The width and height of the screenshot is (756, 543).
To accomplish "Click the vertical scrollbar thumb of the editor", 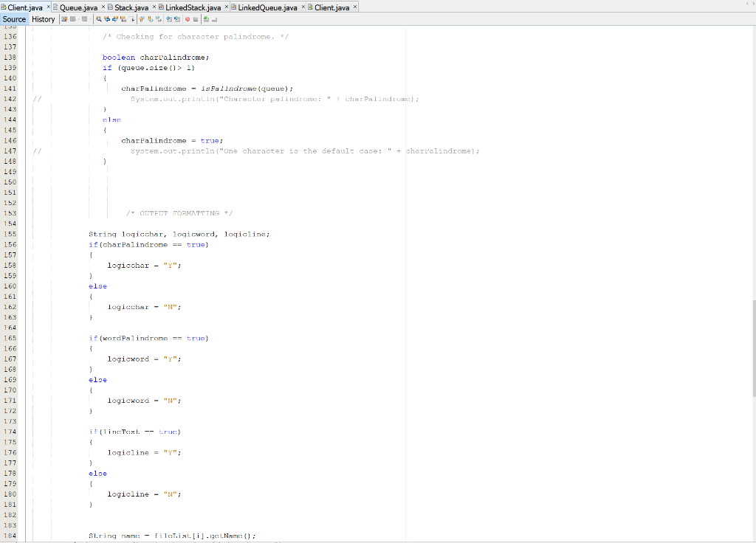I will click(754, 348).
